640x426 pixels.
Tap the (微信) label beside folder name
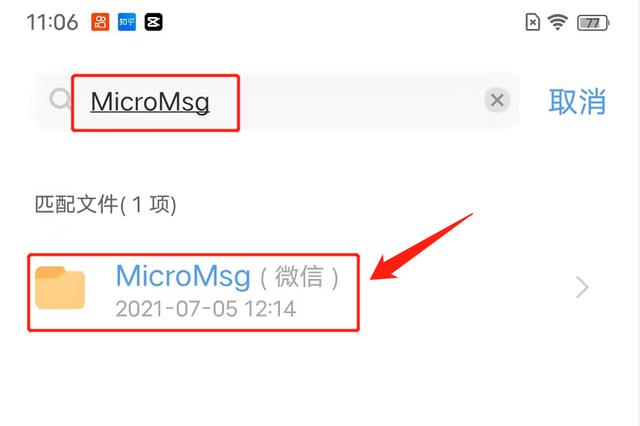[x=300, y=277]
